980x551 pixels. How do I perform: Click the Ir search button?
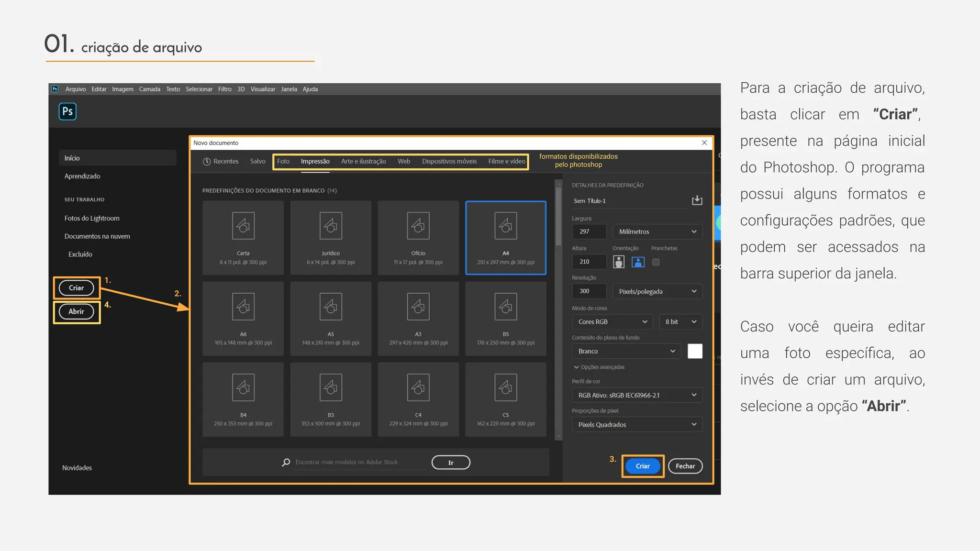pos(451,463)
